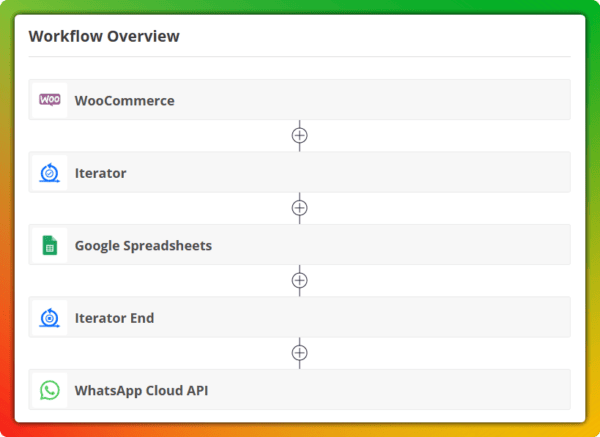Click the Workflow Overview heading
The height and width of the screenshot is (437, 600).
click(104, 36)
